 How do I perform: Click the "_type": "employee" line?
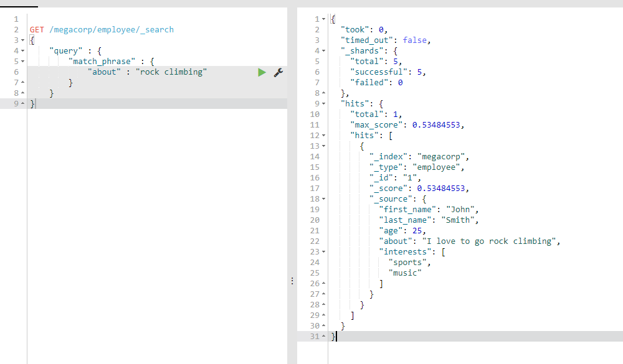click(x=417, y=167)
